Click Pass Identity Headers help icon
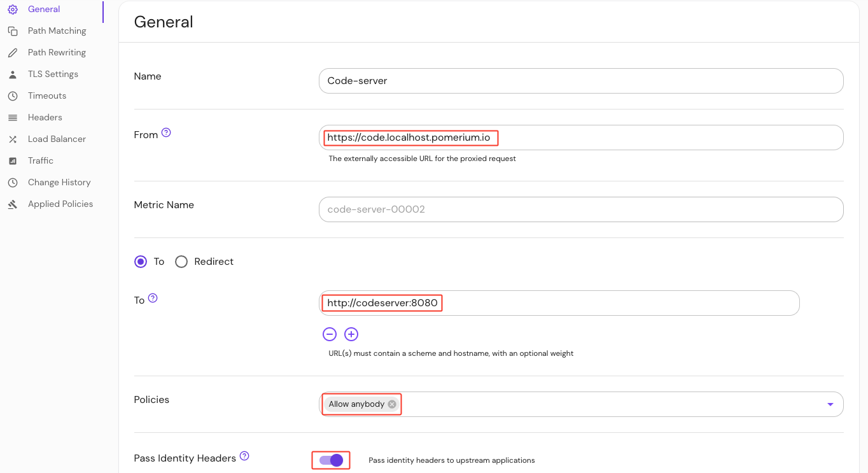This screenshot has width=868, height=473. 244,456
